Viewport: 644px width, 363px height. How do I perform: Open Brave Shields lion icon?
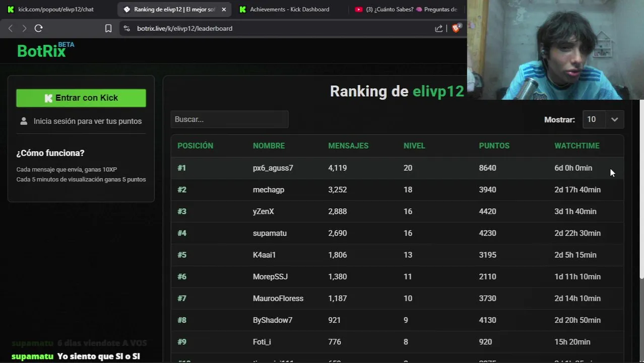(456, 28)
